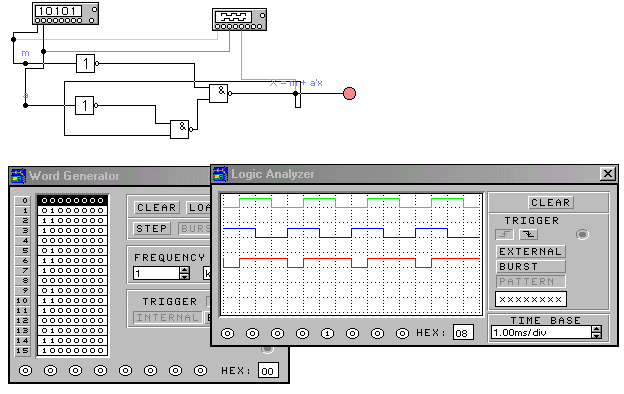Viewport: 624px width, 394px height.
Task: Increase the frequency value
Action: point(184,270)
